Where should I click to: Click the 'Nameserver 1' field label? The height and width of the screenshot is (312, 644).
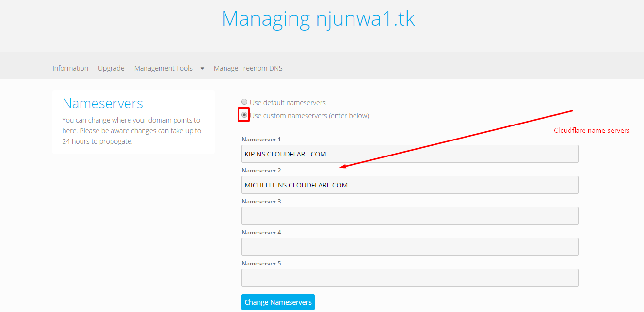(261, 140)
